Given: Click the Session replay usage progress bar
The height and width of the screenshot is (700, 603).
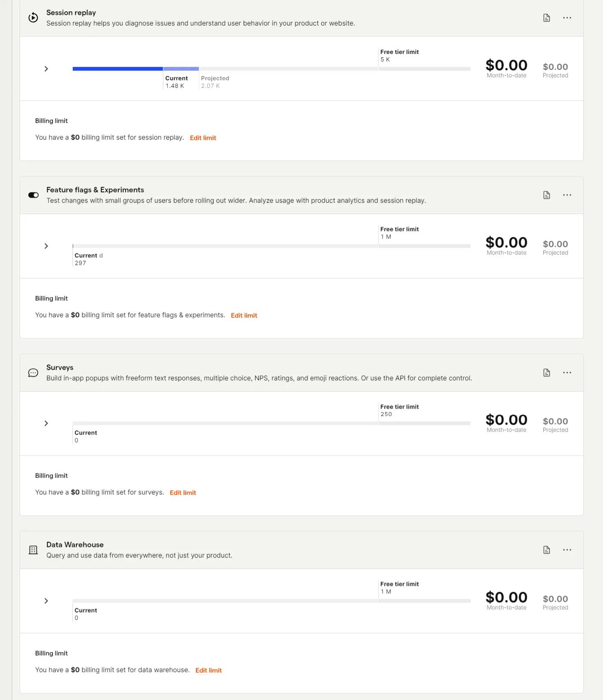Looking at the screenshot, I should pos(272,69).
